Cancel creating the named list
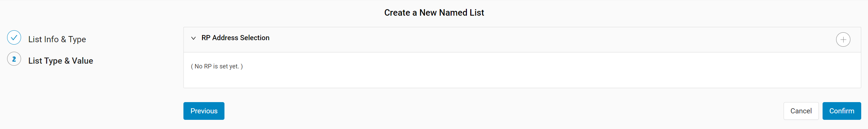 [x=801, y=111]
